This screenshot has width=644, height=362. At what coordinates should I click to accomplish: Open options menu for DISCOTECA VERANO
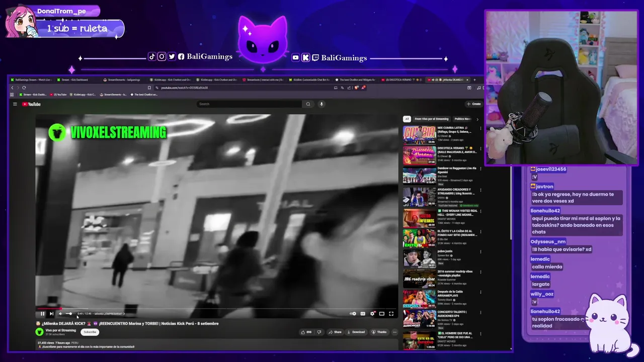[480, 149]
